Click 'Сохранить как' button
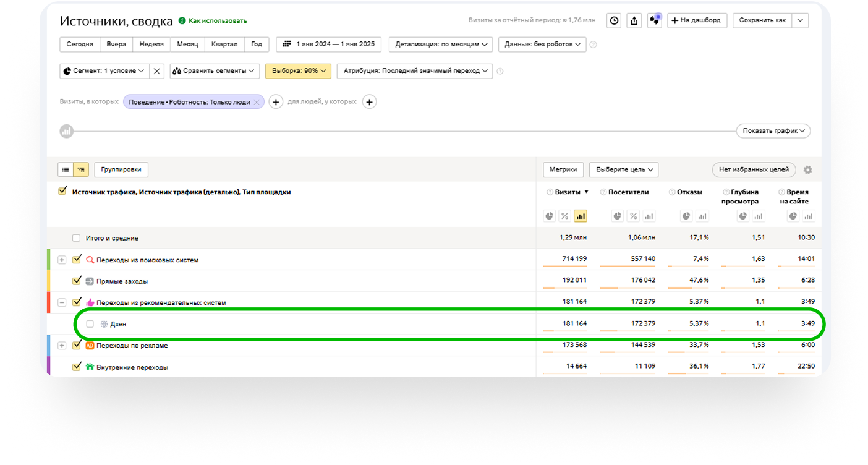 tap(763, 20)
